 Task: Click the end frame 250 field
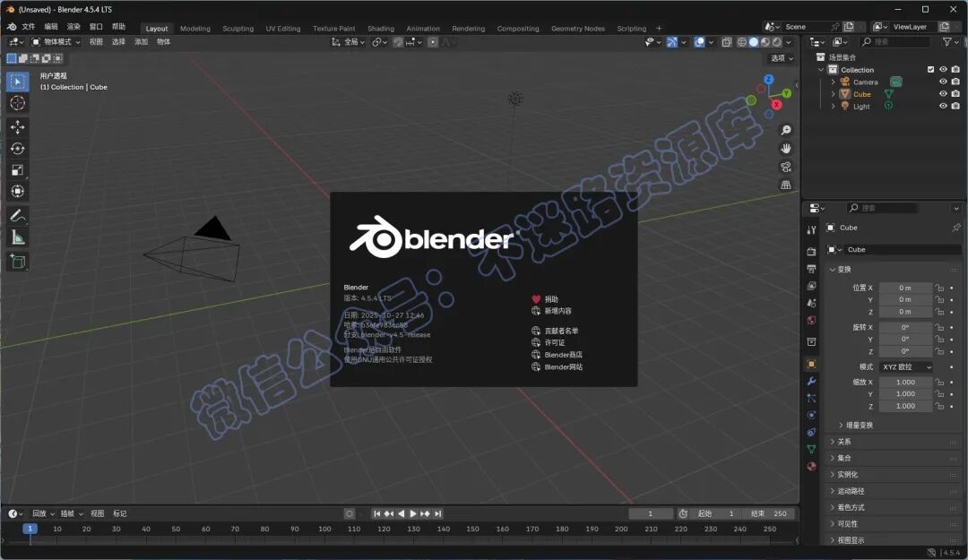pyautogui.click(x=768, y=513)
